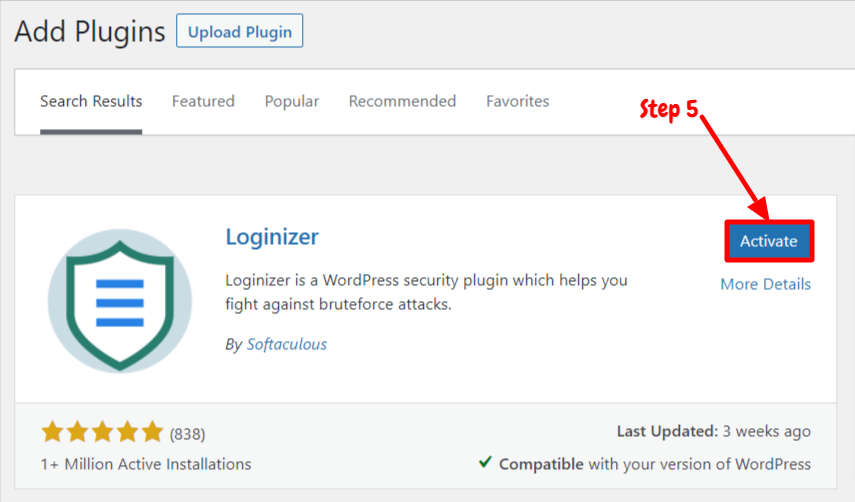Go to the Popular tab
This screenshot has height=502, width=855.
(292, 101)
